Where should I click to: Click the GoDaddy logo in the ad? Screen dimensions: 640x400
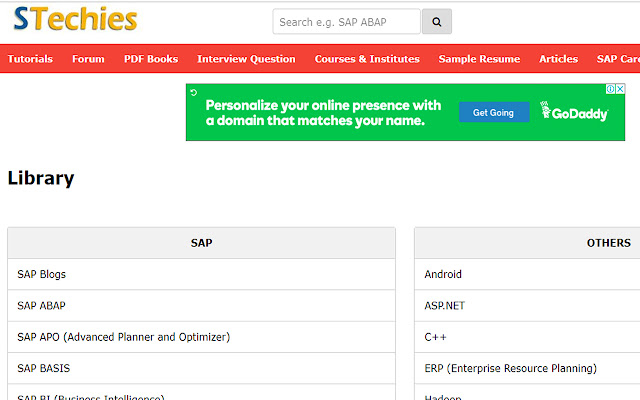574,113
